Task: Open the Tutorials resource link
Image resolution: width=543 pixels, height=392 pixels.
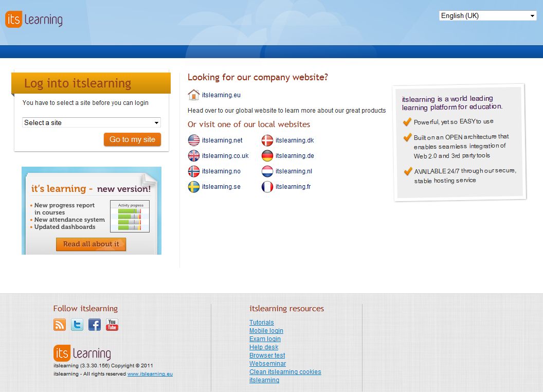Action: (262, 323)
